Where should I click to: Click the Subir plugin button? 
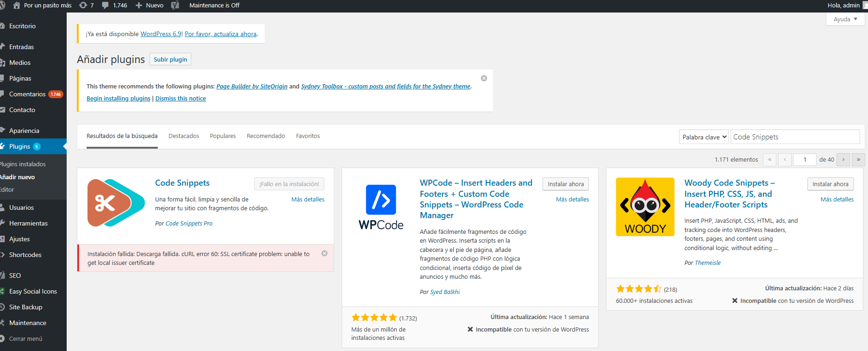(x=170, y=59)
